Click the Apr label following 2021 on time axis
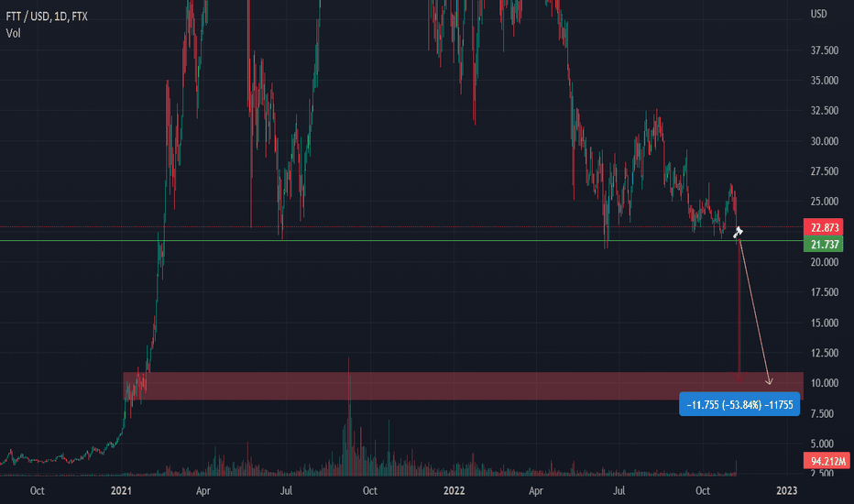This screenshot has width=854, height=504. coord(203,491)
